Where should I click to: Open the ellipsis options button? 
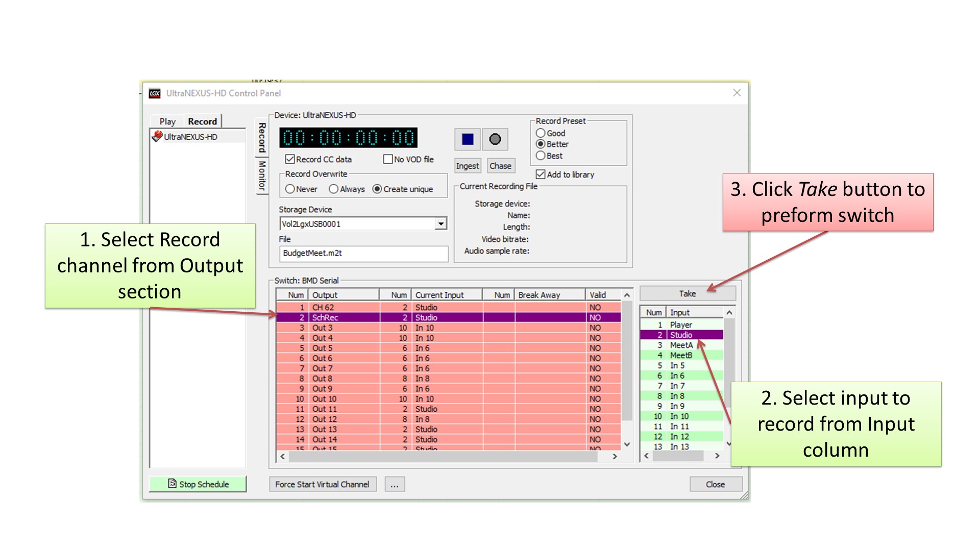[x=395, y=484]
